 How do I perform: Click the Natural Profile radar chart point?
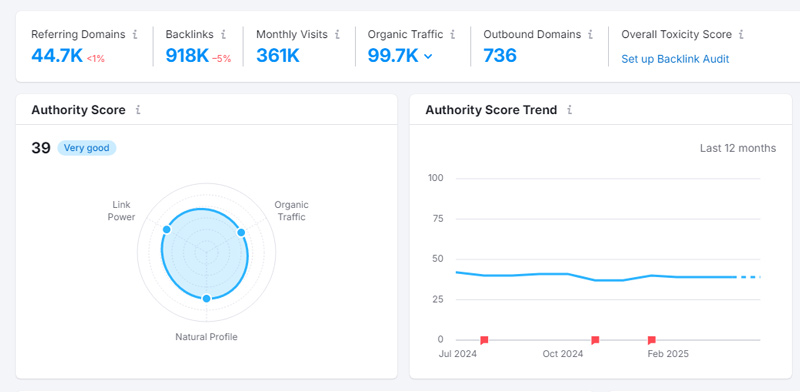pos(206,299)
